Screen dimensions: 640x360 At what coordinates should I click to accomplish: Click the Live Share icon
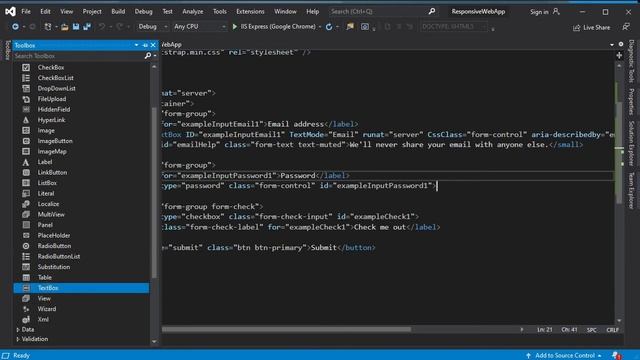click(576, 27)
